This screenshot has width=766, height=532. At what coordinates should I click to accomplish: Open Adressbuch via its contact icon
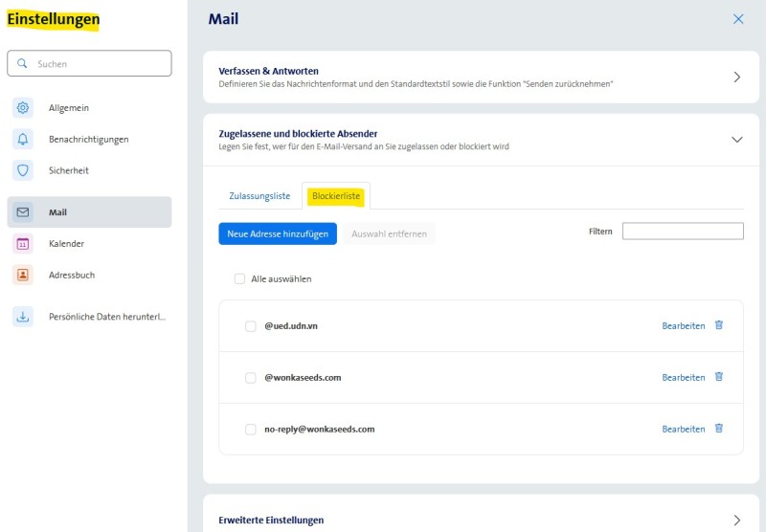23,275
